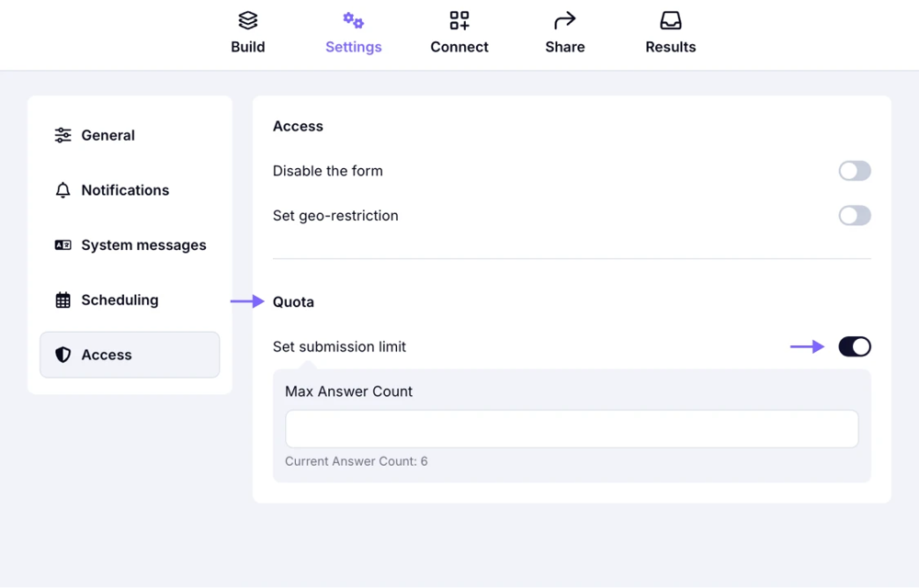This screenshot has width=919, height=588.
Task: Open the General settings section
Action: tap(108, 134)
